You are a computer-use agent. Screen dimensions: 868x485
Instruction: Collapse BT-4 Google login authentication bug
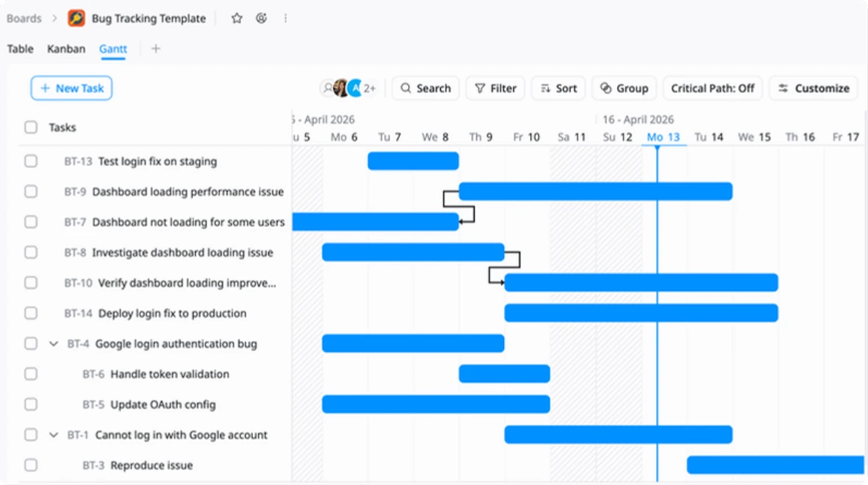click(54, 344)
